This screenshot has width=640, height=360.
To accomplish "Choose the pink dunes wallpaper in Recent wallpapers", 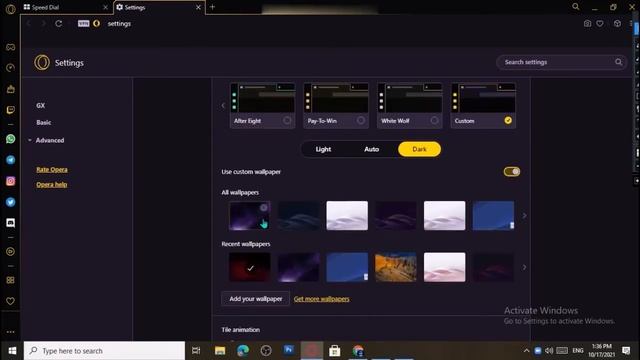I will point(444,267).
